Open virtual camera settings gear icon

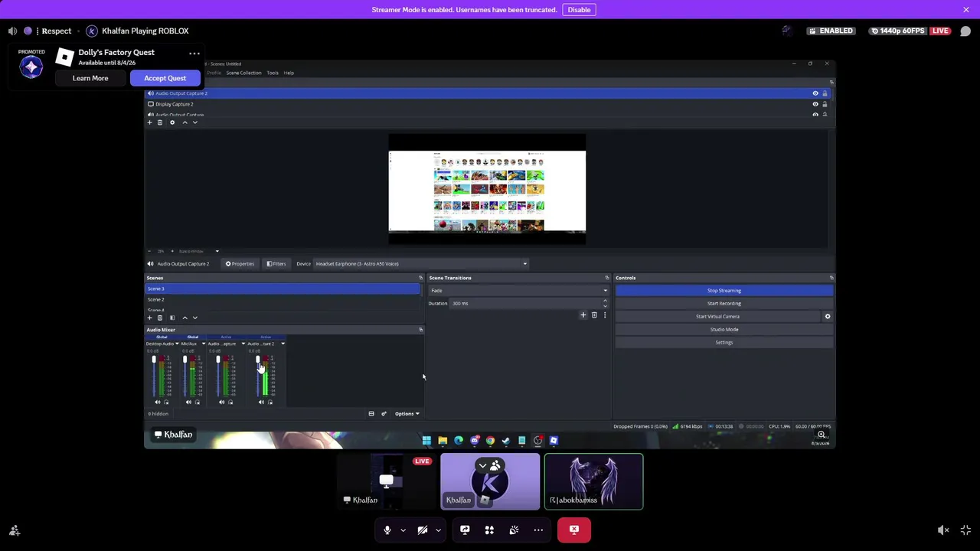(x=827, y=316)
